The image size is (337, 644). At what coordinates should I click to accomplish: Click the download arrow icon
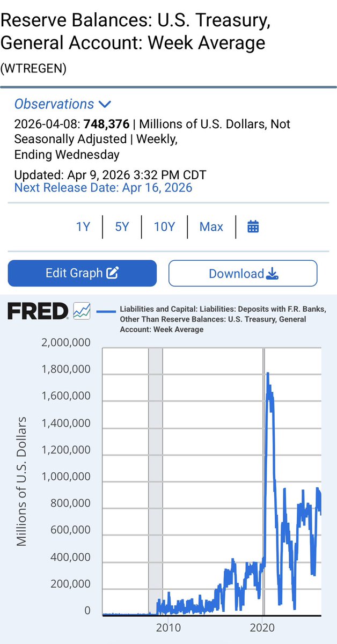(273, 274)
